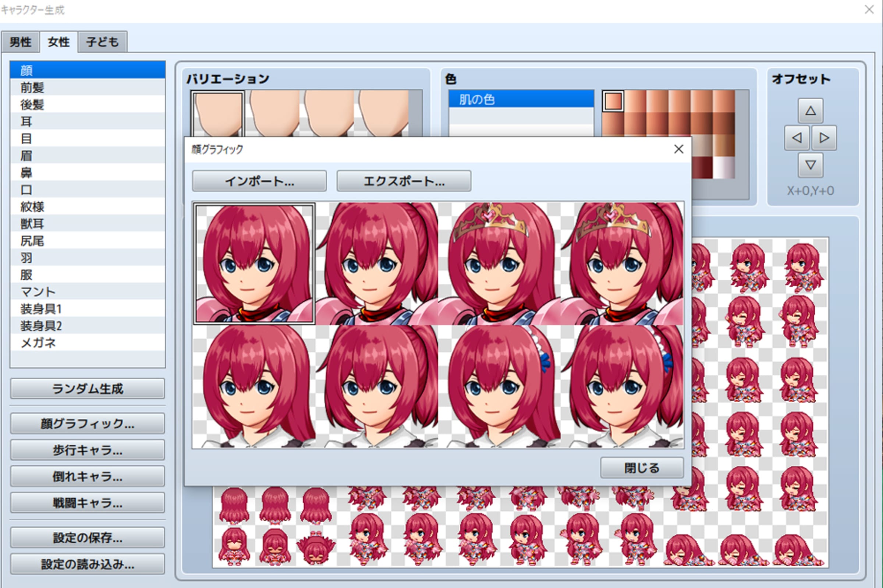Click the offset left arrow button
883x588 pixels.
797,138
